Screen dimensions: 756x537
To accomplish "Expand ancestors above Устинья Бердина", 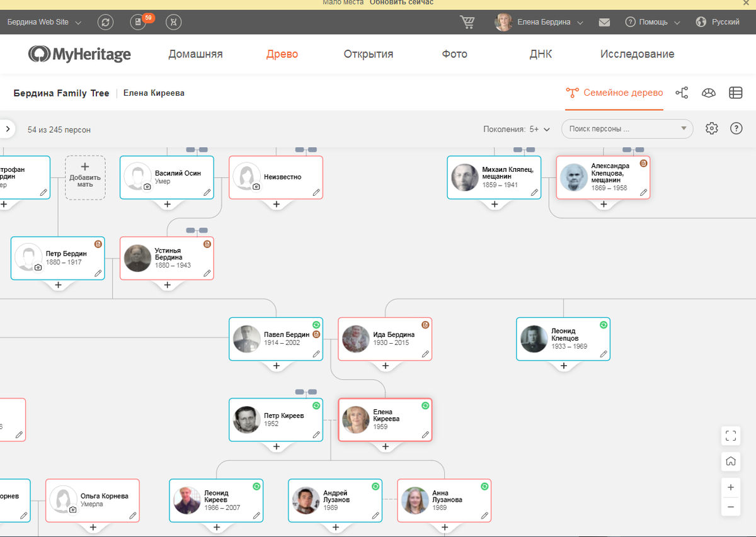I will click(197, 230).
